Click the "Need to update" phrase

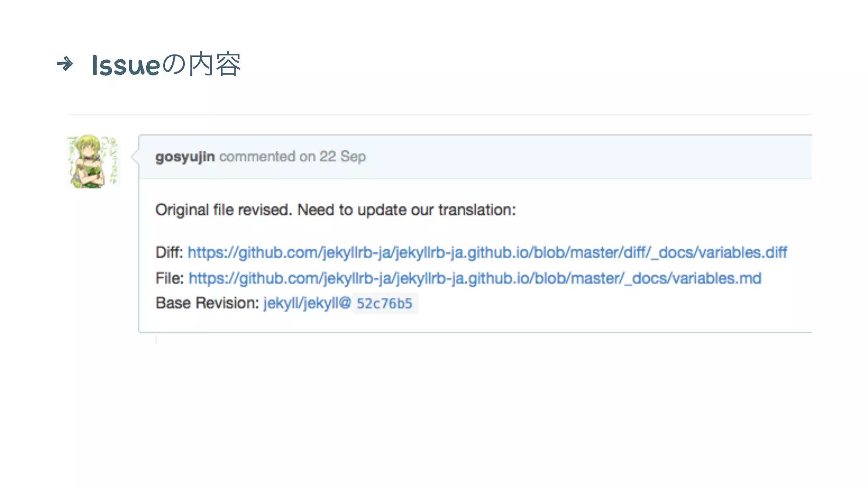tap(352, 210)
